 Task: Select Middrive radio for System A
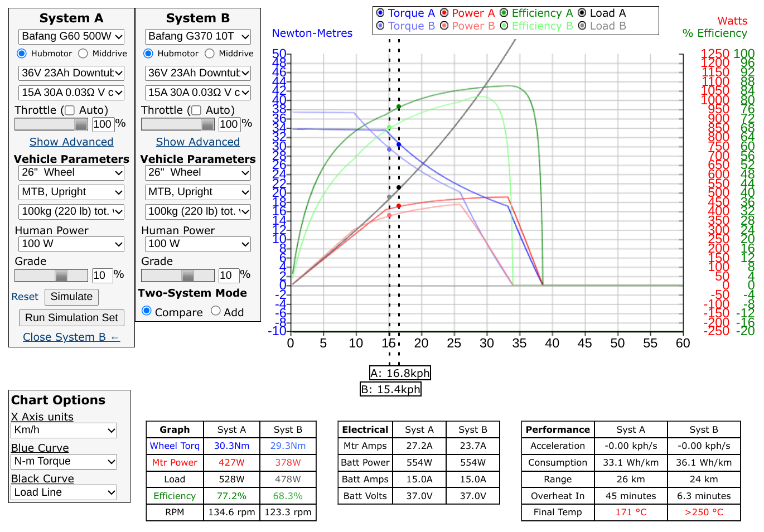(83, 54)
